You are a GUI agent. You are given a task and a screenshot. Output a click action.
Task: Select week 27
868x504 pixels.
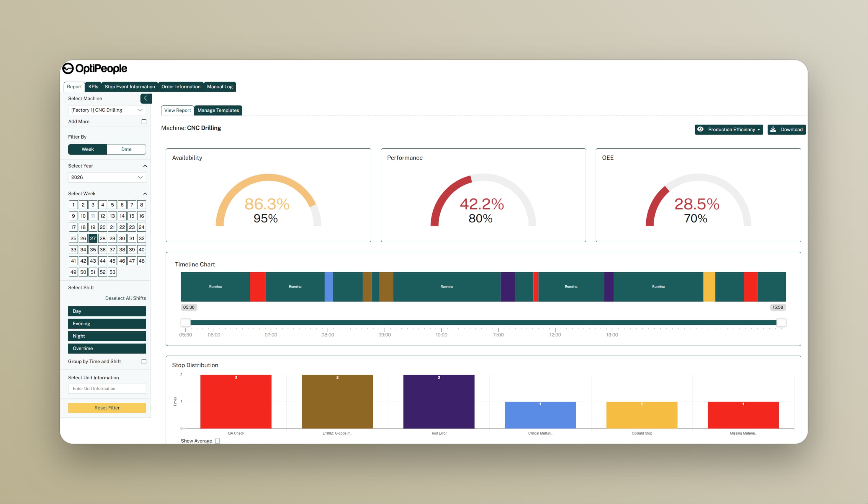(93, 238)
